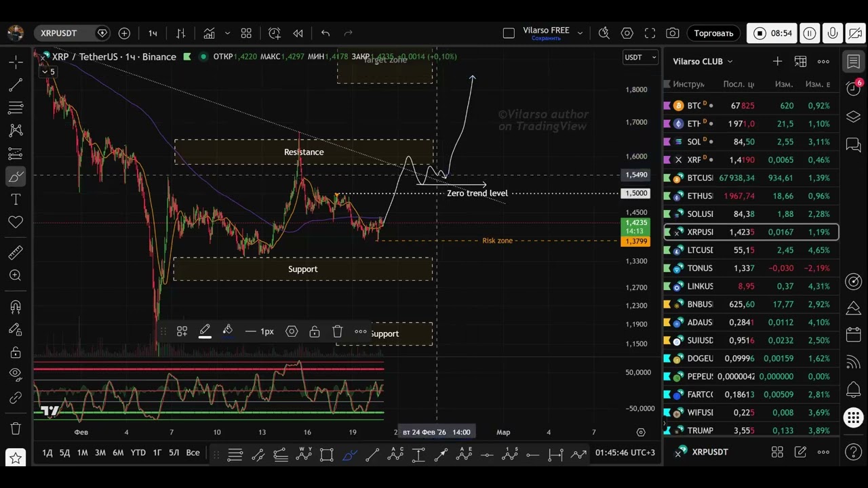The height and width of the screenshot is (488, 868).
Task: Set chart range to YTD
Action: [x=138, y=452]
